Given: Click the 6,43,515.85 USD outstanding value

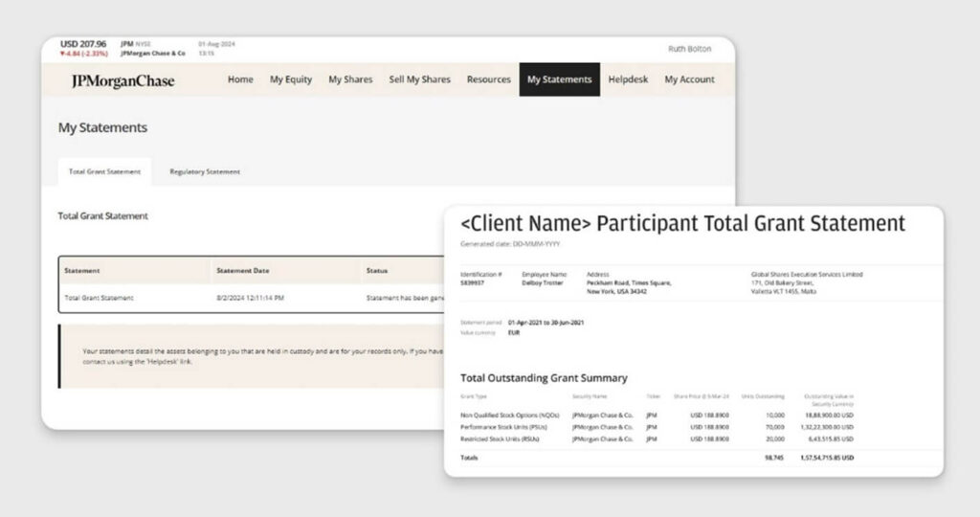Looking at the screenshot, I should (832, 438).
